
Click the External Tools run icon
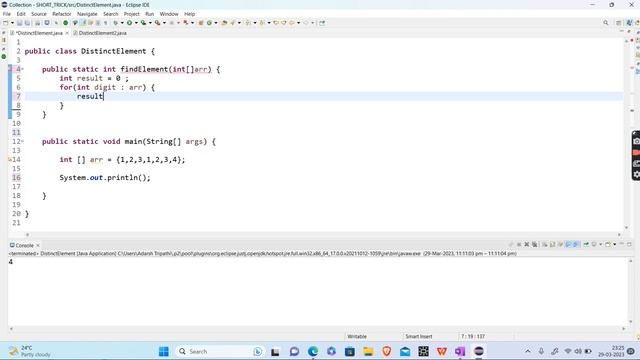(x=157, y=23)
